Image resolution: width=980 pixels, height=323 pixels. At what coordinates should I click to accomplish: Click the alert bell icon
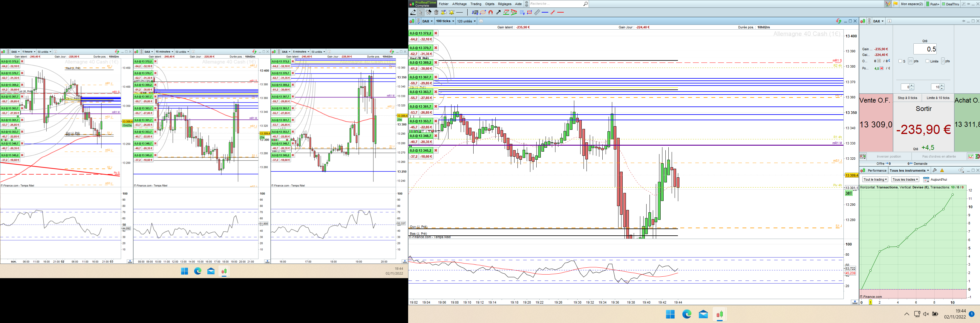(451, 13)
